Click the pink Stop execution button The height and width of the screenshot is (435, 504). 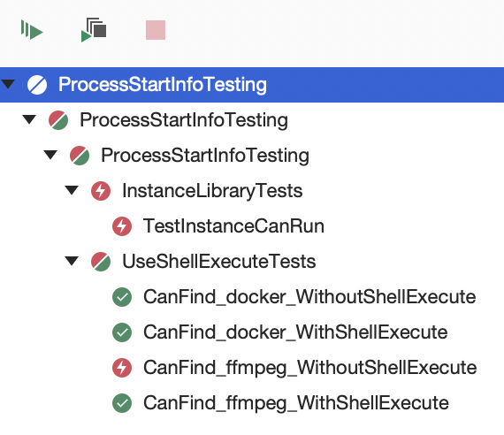pos(156,30)
